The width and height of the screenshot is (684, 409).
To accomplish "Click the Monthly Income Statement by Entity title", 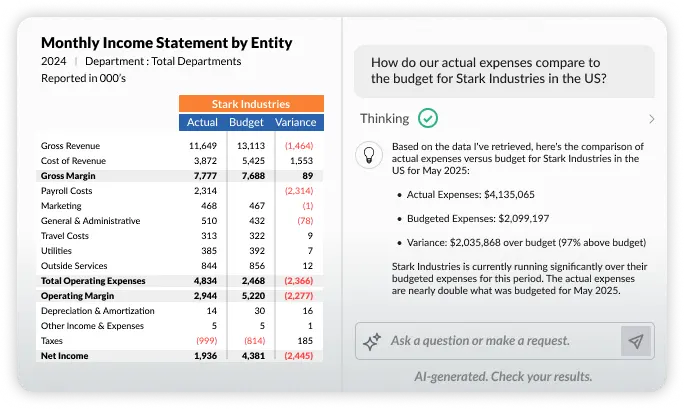I will pos(166,43).
